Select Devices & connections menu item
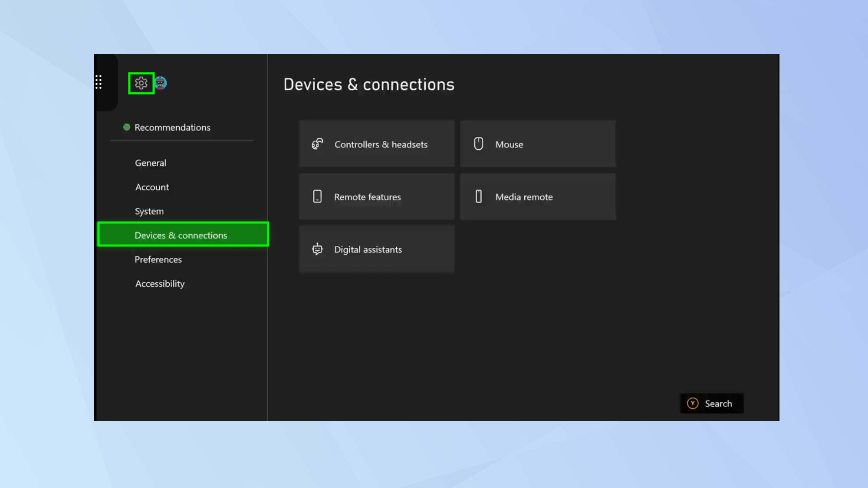868x488 pixels. [181, 235]
